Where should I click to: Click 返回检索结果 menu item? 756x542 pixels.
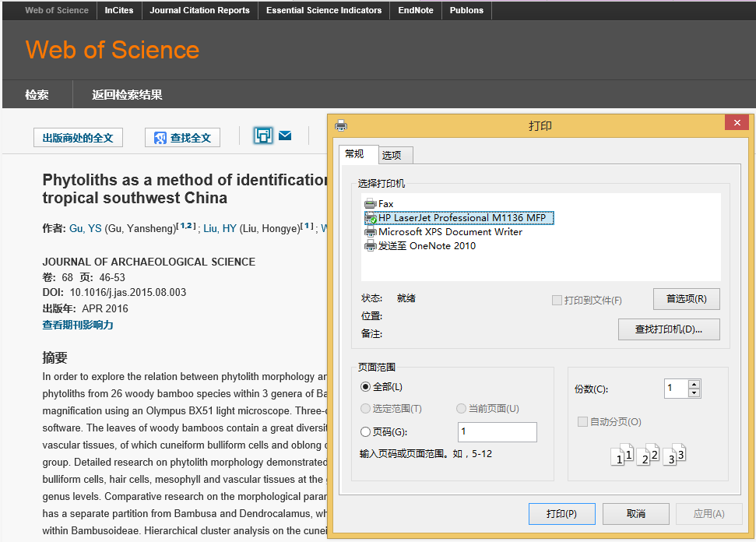pos(127,94)
